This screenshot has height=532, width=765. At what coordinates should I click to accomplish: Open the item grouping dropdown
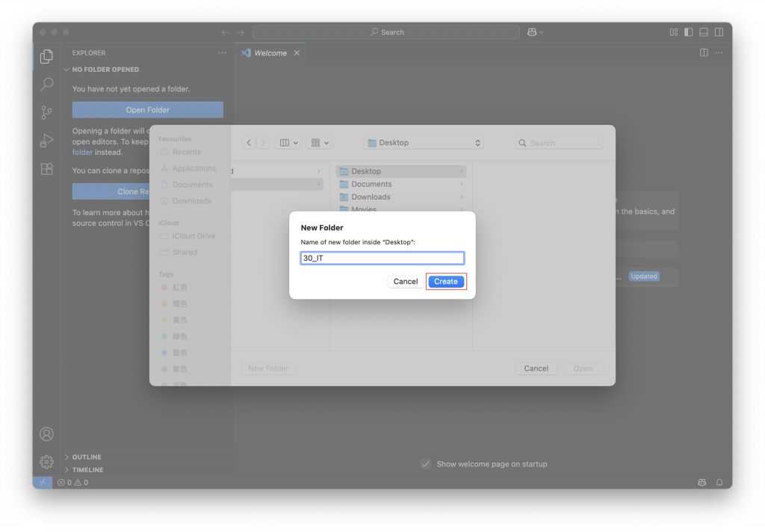point(320,143)
